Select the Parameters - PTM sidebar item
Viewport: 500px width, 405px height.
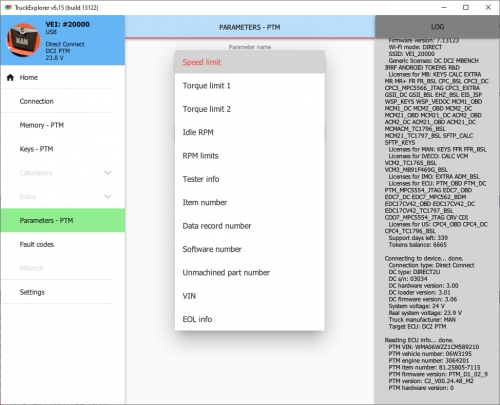point(63,220)
